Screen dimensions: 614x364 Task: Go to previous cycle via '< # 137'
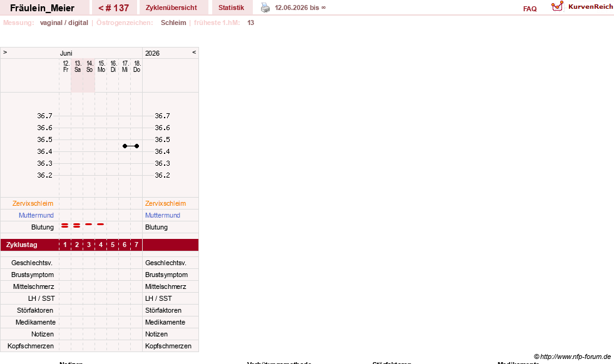113,8
